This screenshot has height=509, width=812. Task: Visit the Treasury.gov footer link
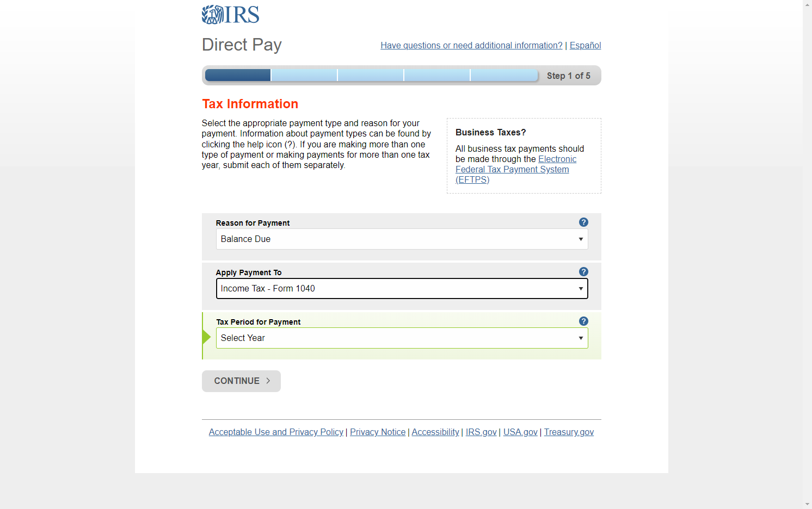click(569, 432)
